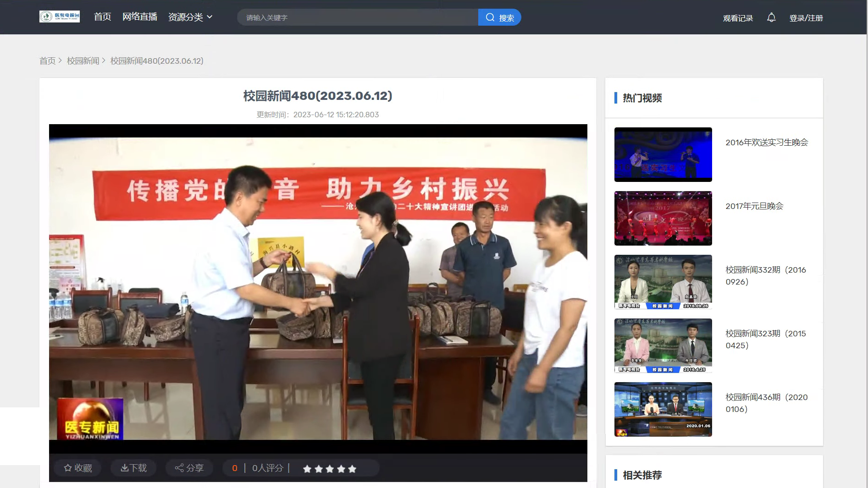The width and height of the screenshot is (868, 488).
Task: Go to 网络直播 page
Action: pos(139,17)
